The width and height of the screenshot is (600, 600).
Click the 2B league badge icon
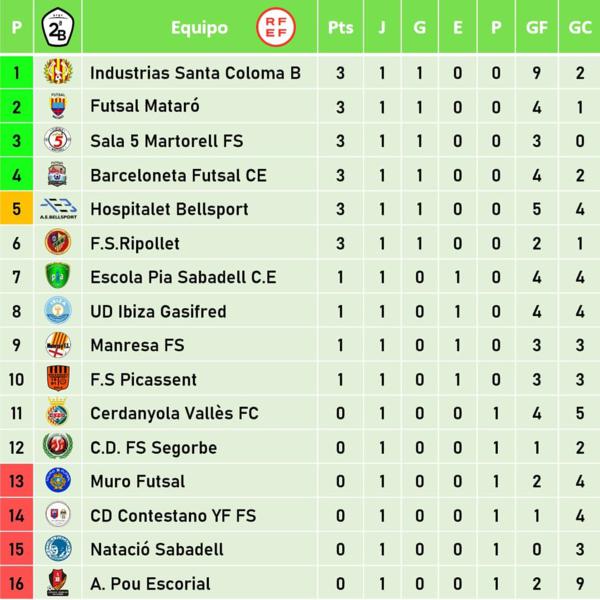point(57,27)
